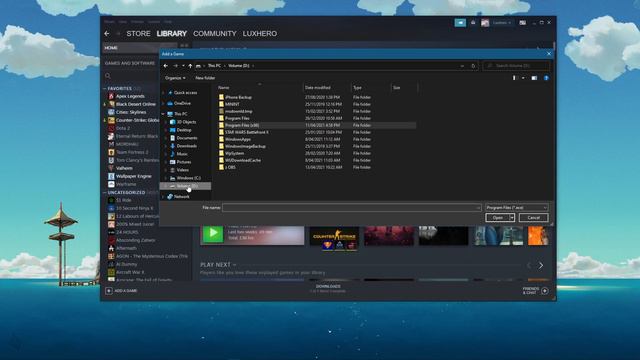Click the New folder button
The width and height of the screenshot is (640, 360).
(x=205, y=78)
